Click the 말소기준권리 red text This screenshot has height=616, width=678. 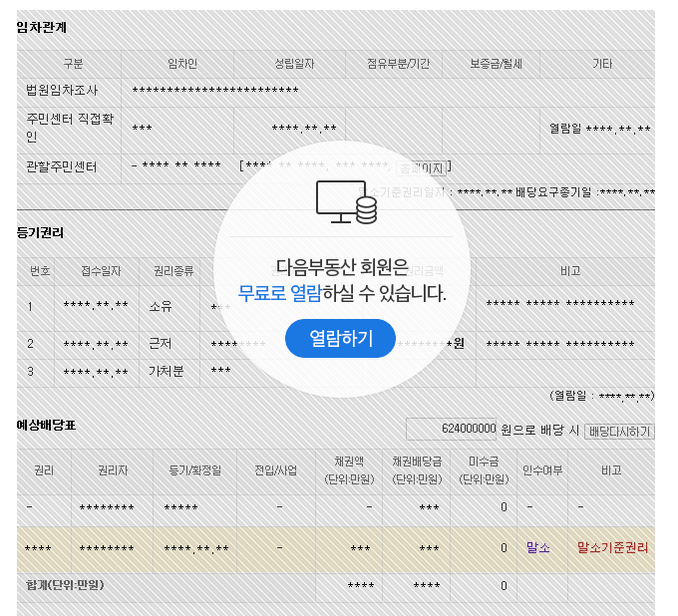(613, 547)
